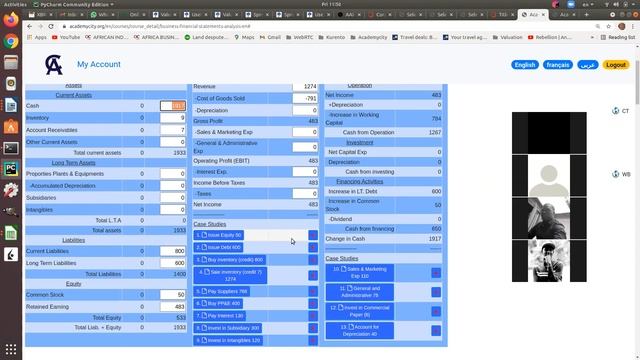Open the Gmail bookmark
The height and width of the screenshot is (360, 640).
click(x=270, y=37)
